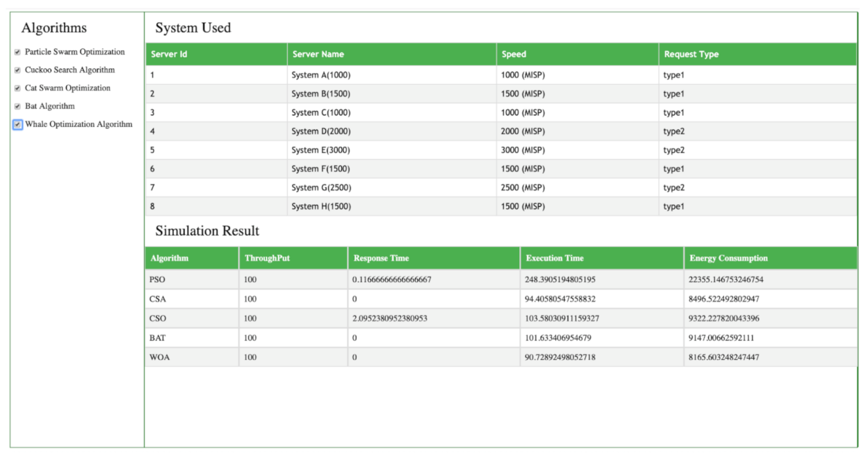Click the Bat Algorithm label text
This screenshot has width=868, height=457.
[50, 106]
